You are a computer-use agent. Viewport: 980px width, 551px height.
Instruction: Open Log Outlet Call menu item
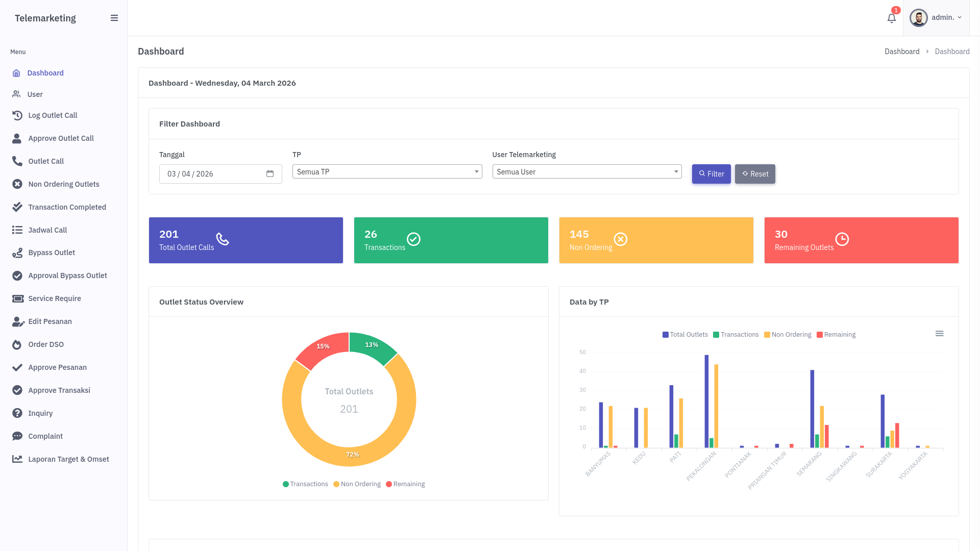[53, 115]
